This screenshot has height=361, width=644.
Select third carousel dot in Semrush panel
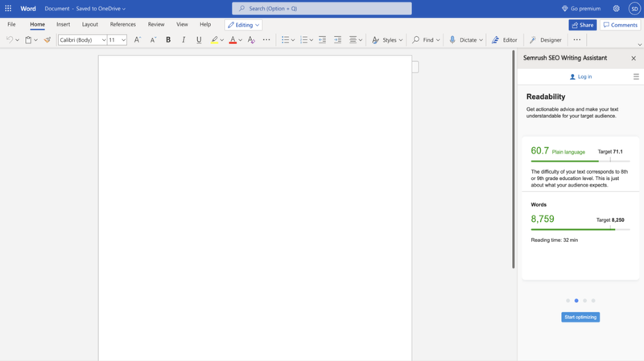(x=585, y=301)
